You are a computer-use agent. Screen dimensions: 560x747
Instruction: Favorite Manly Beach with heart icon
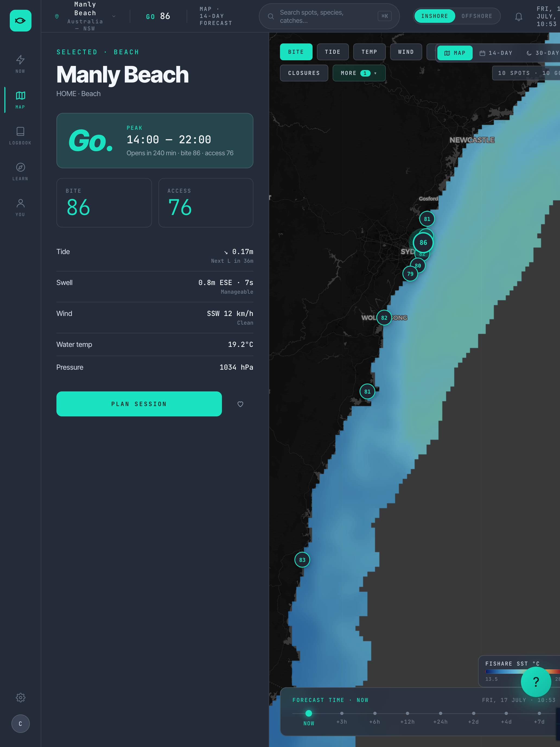pyautogui.click(x=240, y=404)
